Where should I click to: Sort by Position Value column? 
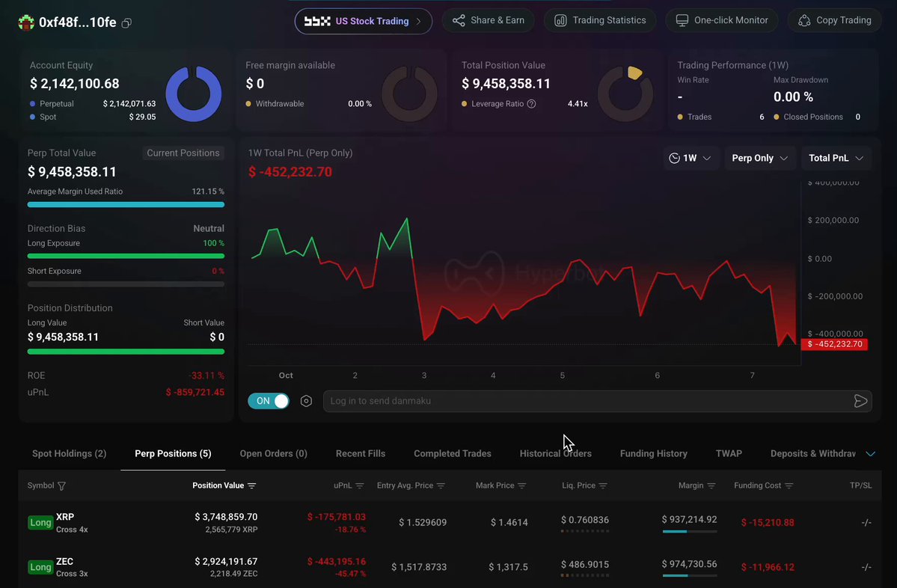[251, 486]
